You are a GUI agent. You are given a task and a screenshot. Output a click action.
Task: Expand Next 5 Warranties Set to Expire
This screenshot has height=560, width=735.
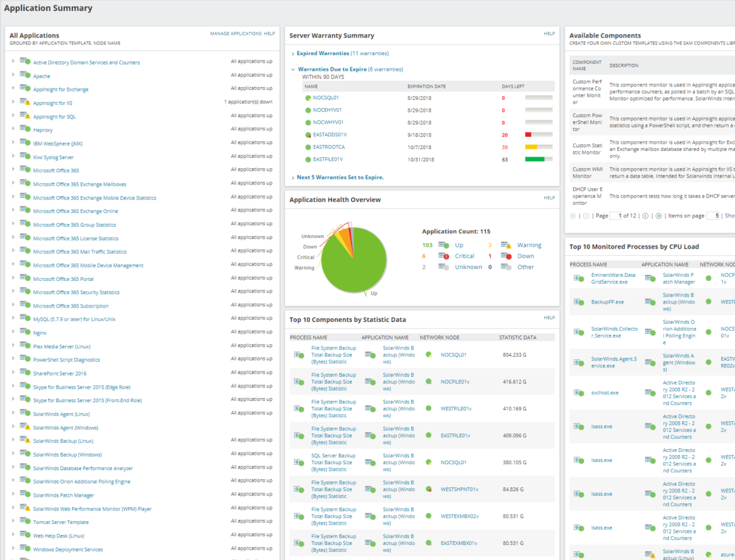293,178
